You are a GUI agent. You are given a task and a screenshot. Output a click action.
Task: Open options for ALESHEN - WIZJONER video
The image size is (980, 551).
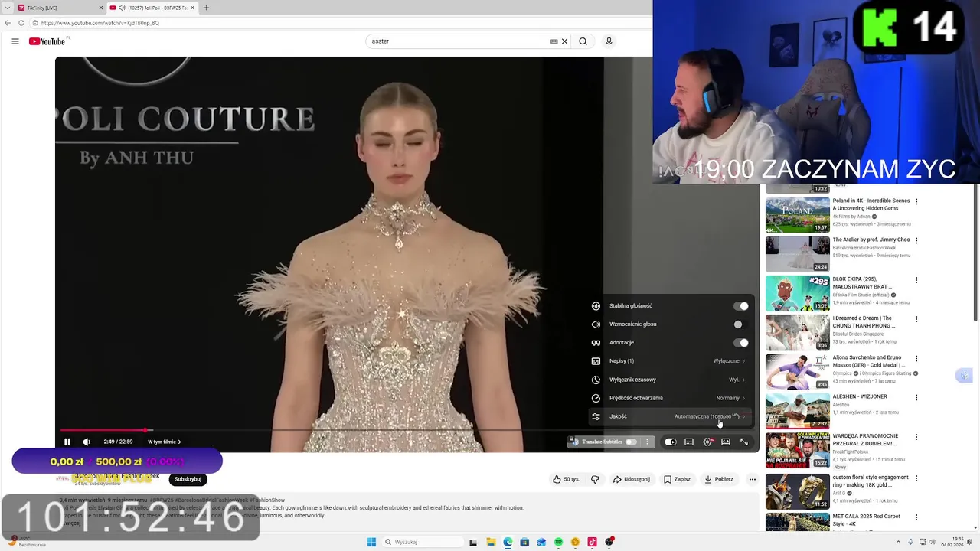coord(916,398)
